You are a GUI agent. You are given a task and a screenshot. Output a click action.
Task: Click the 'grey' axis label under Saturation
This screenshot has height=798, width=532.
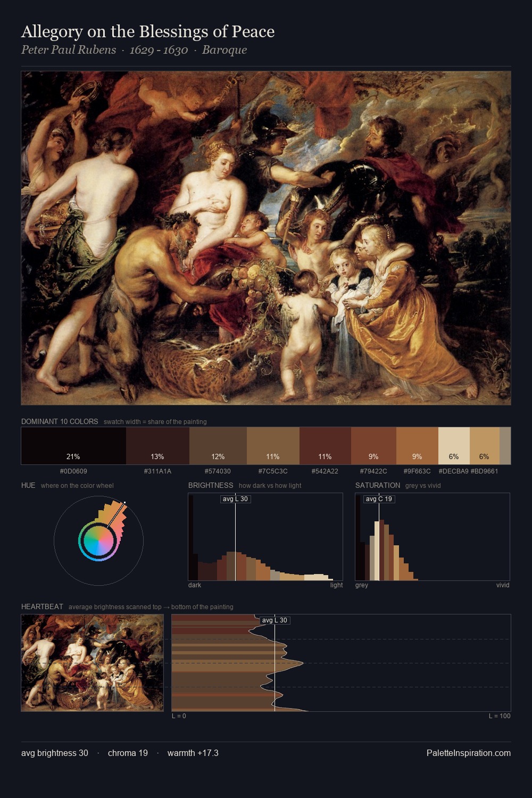[362, 585]
